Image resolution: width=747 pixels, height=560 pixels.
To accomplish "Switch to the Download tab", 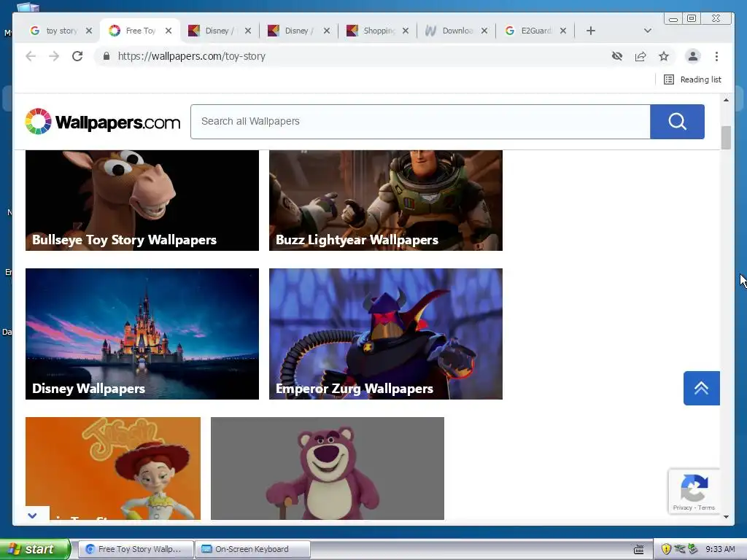I will tap(457, 31).
